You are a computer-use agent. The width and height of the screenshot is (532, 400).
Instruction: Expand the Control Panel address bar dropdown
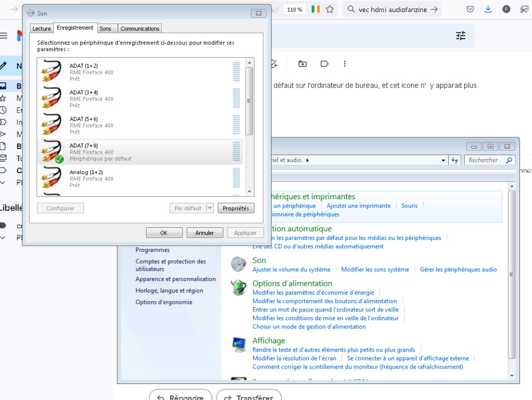[443, 160]
